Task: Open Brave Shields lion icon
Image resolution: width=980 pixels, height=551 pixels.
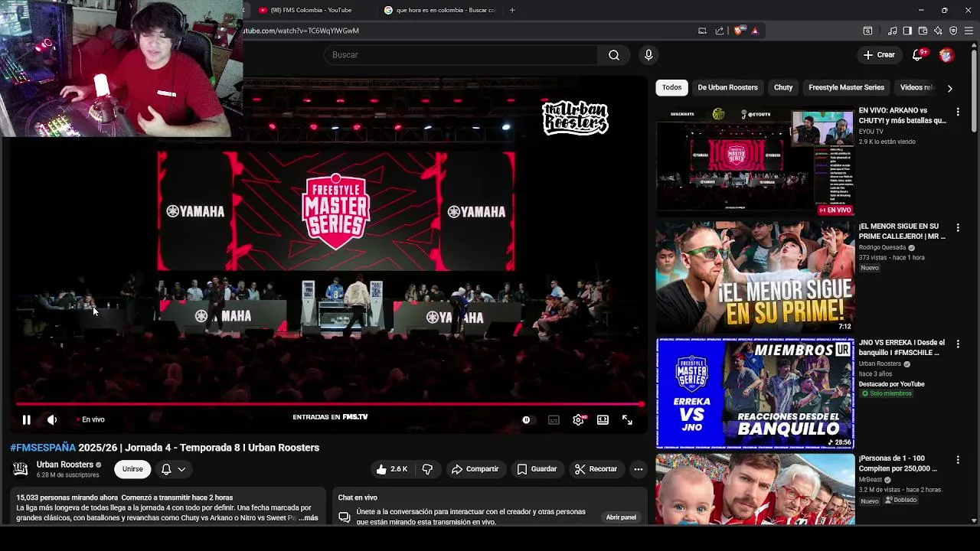Action: 738,31
